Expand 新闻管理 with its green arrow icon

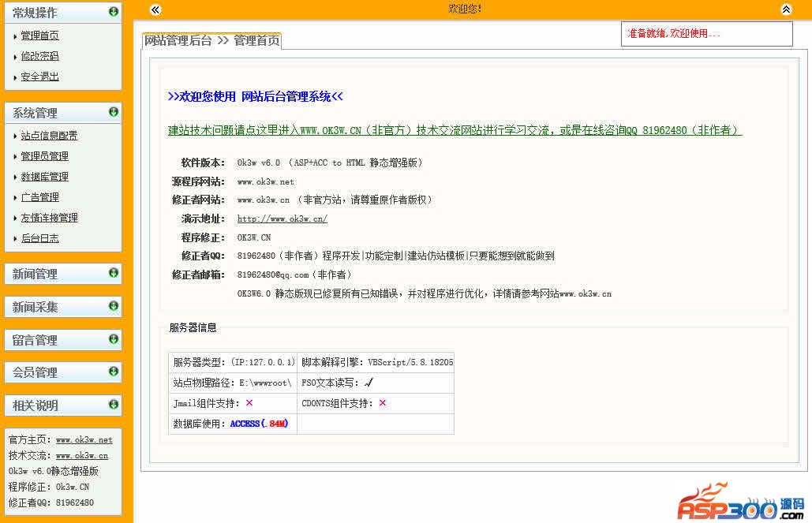click(114, 273)
